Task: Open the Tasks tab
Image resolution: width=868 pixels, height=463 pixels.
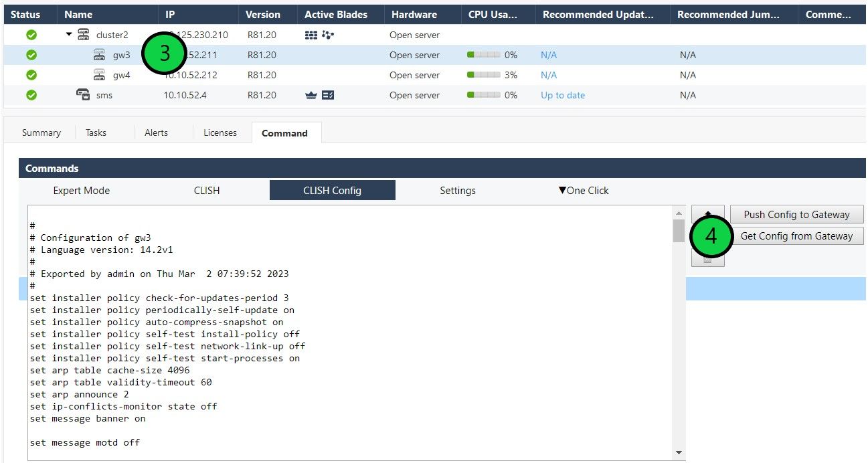Action: [96, 132]
